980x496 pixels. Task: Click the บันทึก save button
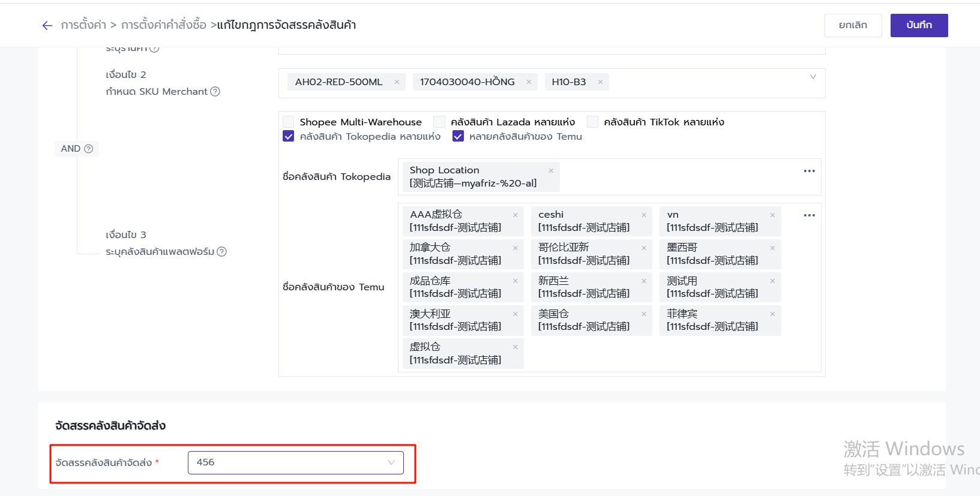pos(919,25)
